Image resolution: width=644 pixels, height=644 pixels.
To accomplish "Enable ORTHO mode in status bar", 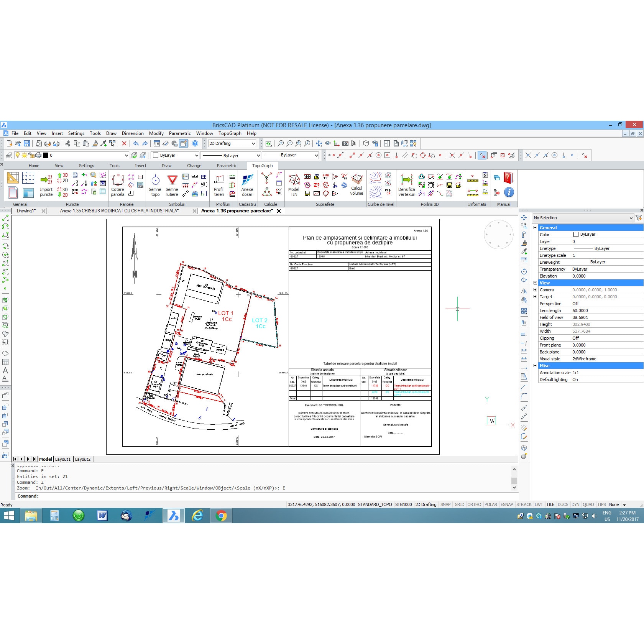I will [474, 504].
